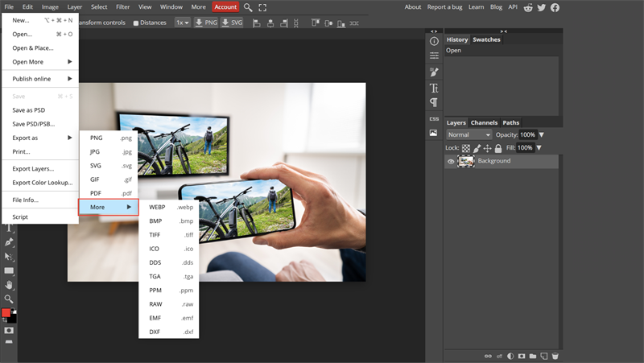Toggle lock all padlock
Screen dimensions: 644x363
498,148
